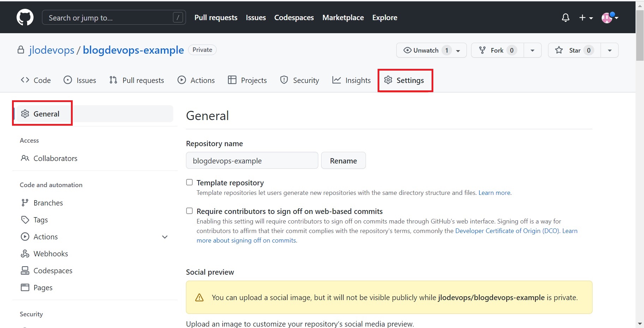Screen dimensions: 644x328
Task: Open Pull requests in top navigation
Action: 216,17
